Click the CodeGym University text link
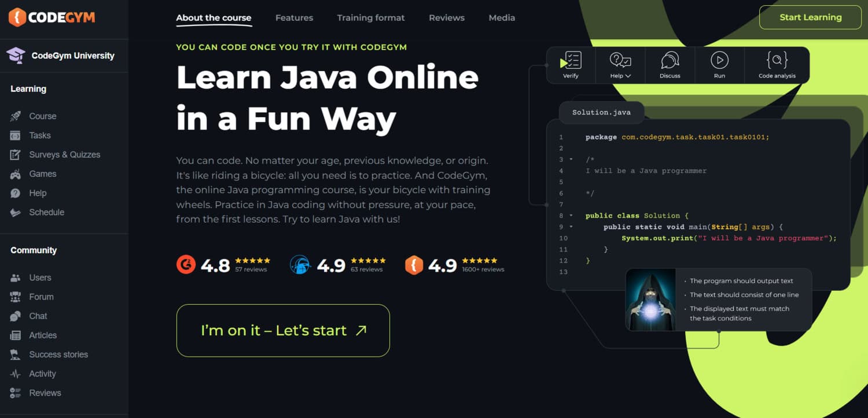 coord(73,56)
